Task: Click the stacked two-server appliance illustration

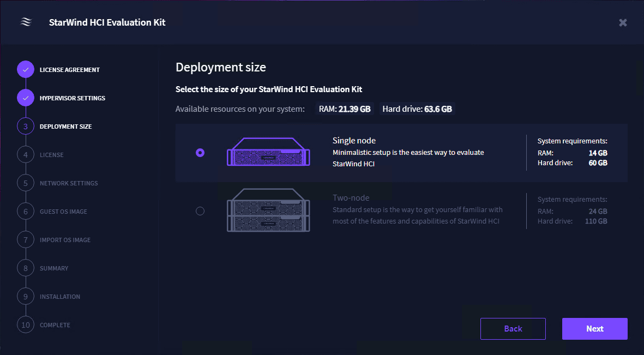Action: click(x=269, y=210)
